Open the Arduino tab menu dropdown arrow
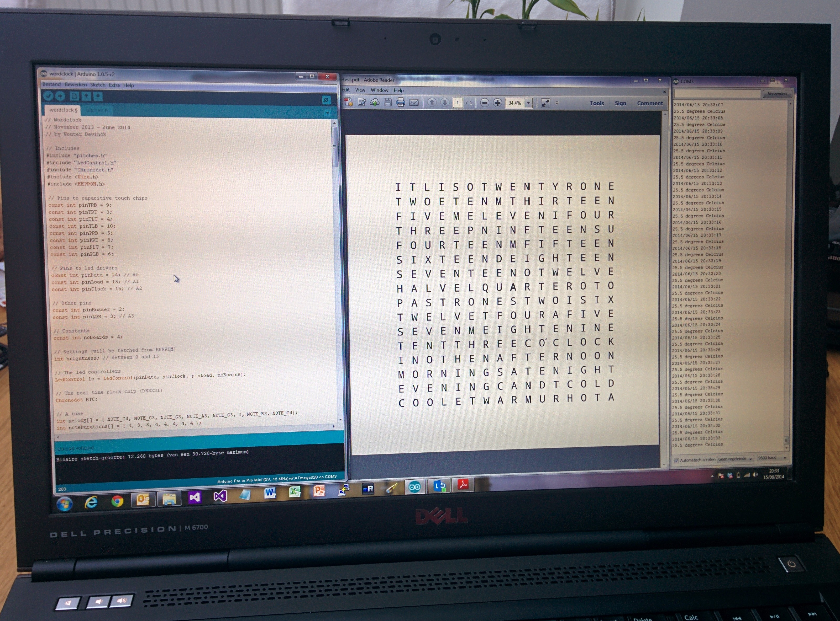This screenshot has width=840, height=621. (x=327, y=113)
